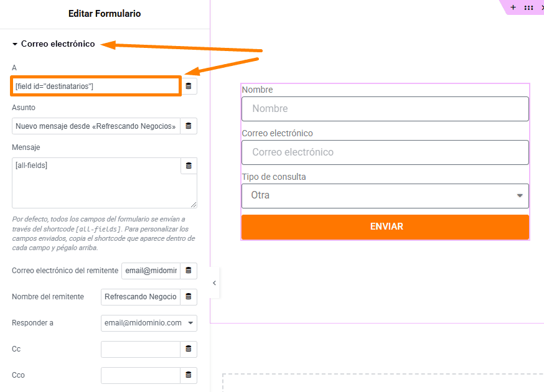
Task: Open dynamic tags for the A field
Action: click(x=189, y=86)
